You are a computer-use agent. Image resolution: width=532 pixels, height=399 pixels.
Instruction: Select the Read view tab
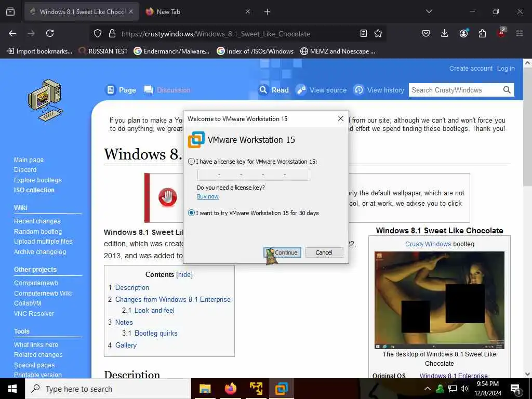tap(274, 90)
